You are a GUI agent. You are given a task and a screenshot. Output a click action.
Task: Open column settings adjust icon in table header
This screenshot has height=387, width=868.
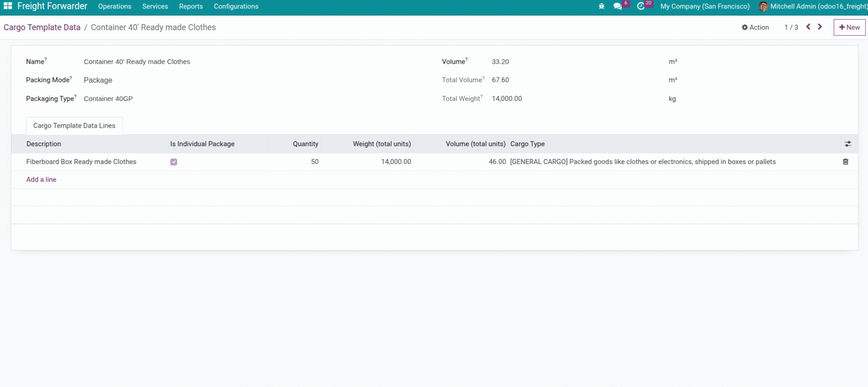click(x=848, y=144)
